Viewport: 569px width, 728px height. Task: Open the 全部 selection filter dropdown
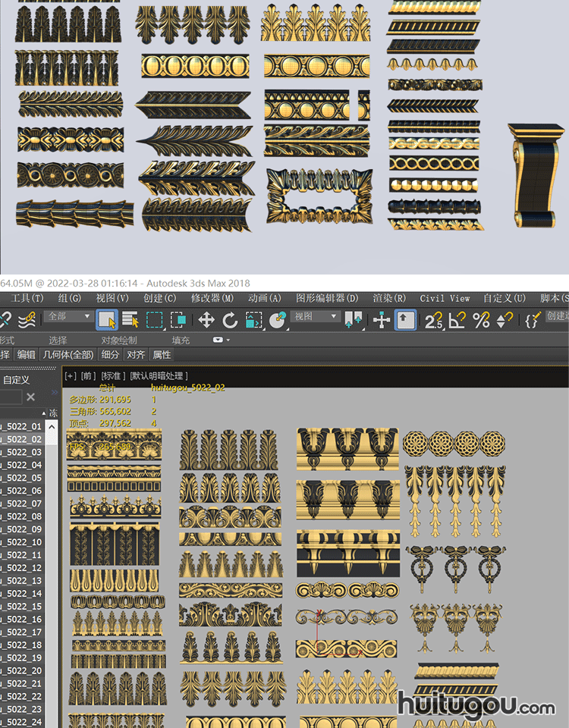tap(69, 316)
